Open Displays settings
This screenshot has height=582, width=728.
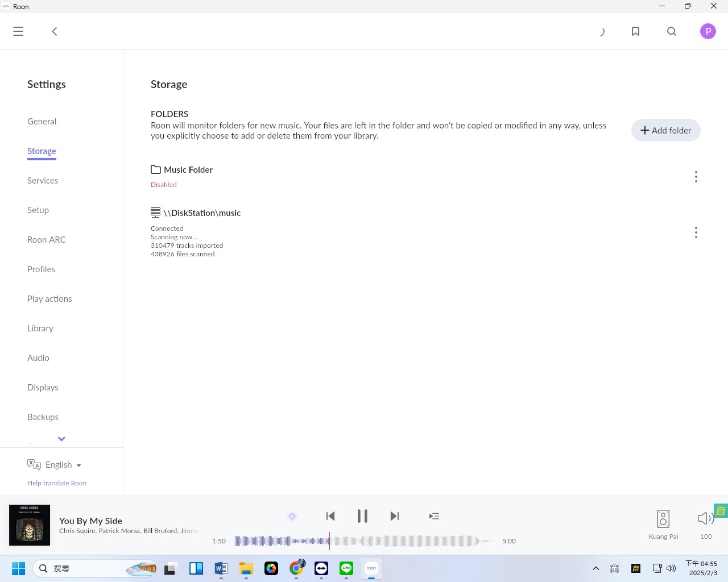43,387
